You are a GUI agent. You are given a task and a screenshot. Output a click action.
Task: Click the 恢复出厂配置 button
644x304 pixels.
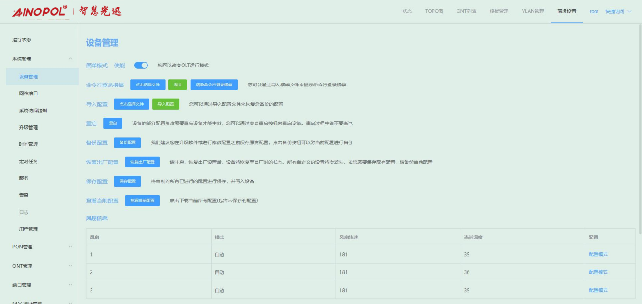(x=142, y=162)
